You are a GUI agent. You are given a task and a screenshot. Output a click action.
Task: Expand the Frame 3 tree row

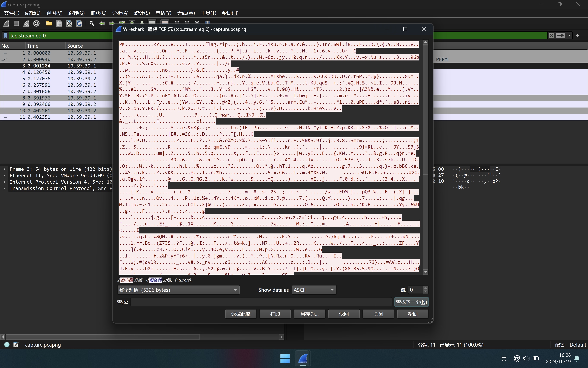point(4,169)
